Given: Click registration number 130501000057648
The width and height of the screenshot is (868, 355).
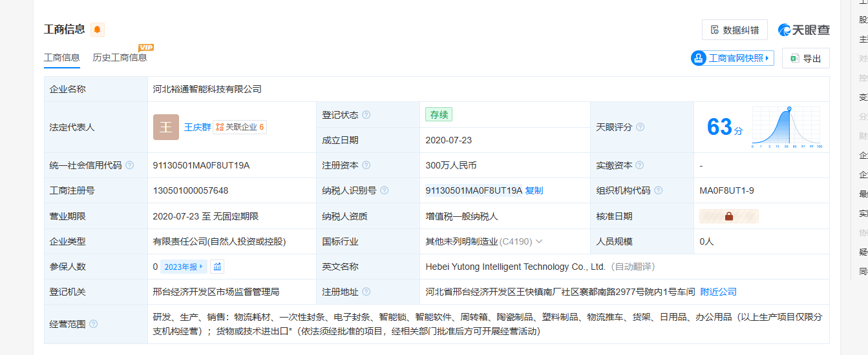Looking at the screenshot, I should [x=191, y=190].
